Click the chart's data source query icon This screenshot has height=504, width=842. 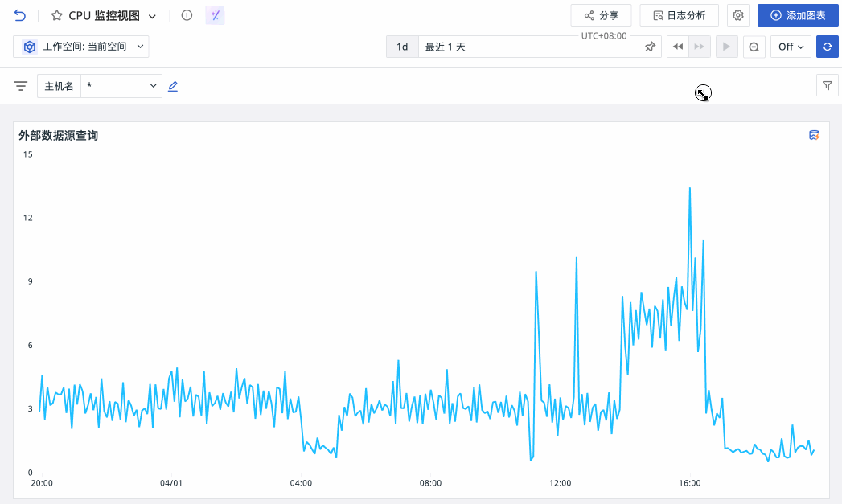coord(814,135)
